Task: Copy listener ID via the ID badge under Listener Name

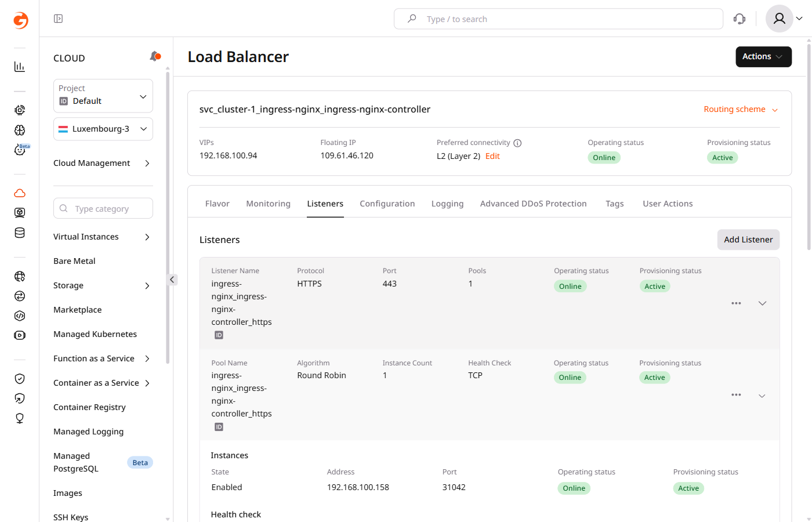Action: (219, 335)
